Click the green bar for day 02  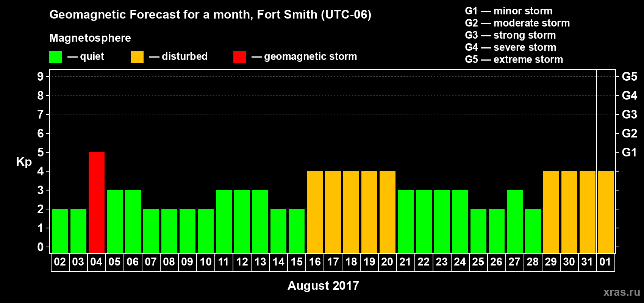pos(60,231)
